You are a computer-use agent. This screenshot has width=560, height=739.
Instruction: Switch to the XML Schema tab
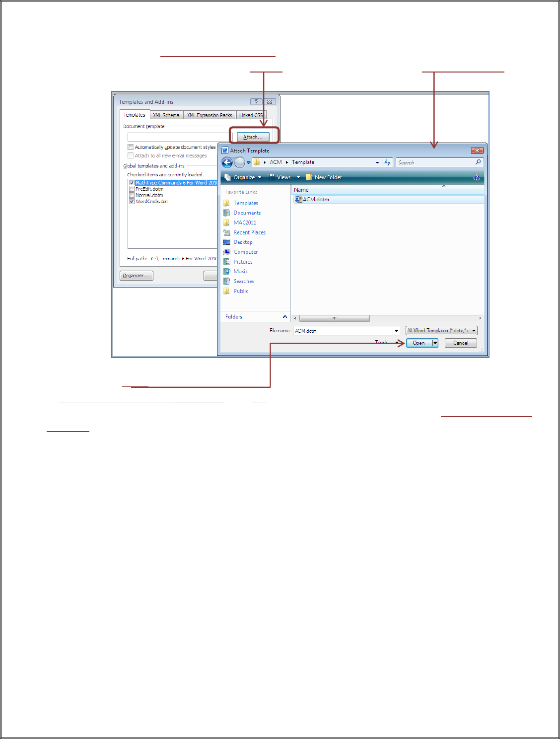(166, 115)
